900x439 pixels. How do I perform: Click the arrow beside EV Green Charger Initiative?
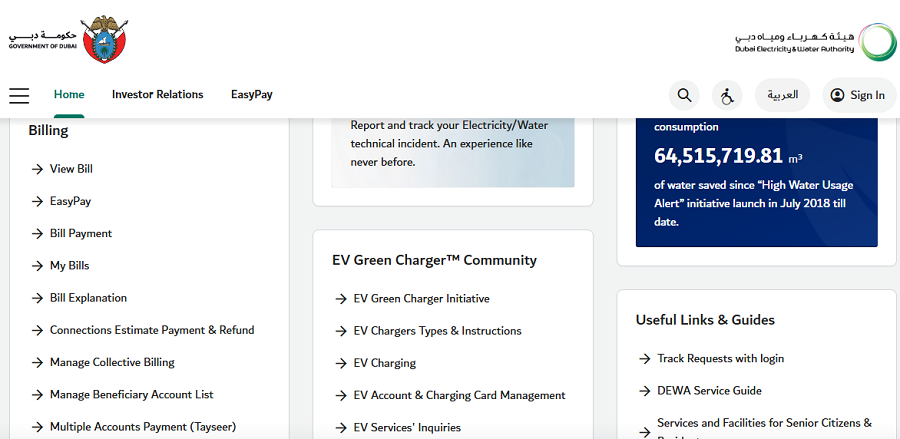tap(341, 300)
